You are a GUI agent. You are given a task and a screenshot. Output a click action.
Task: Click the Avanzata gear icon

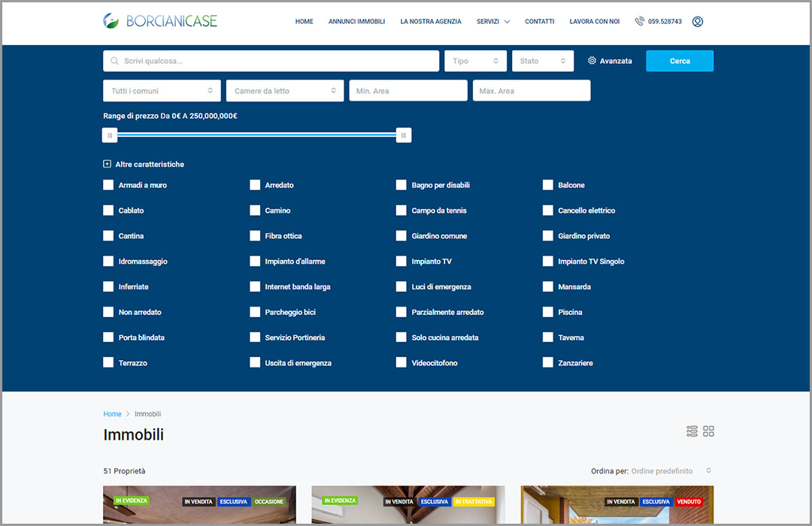point(592,61)
